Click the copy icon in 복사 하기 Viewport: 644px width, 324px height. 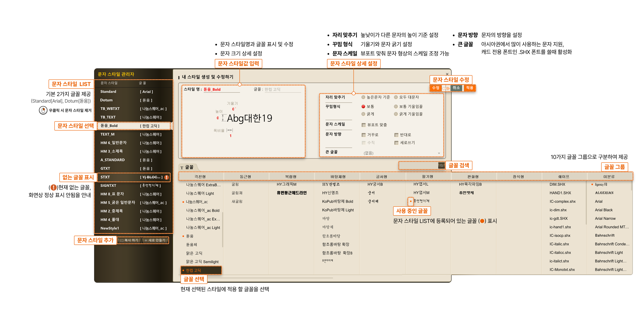pos(122,240)
